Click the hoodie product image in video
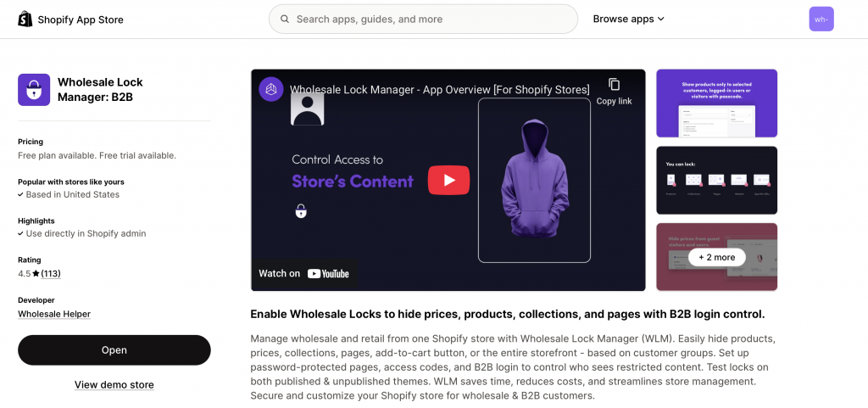The height and width of the screenshot is (408, 868). click(534, 177)
